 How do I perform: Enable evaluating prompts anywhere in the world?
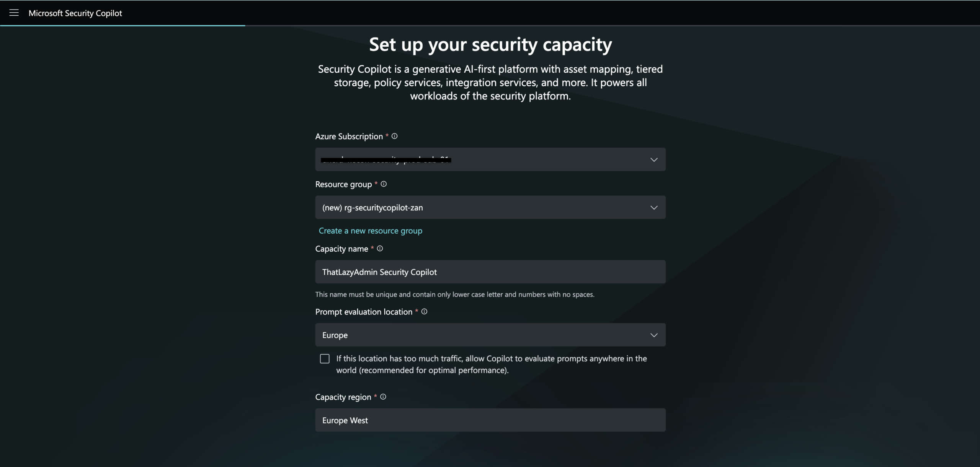(x=325, y=359)
